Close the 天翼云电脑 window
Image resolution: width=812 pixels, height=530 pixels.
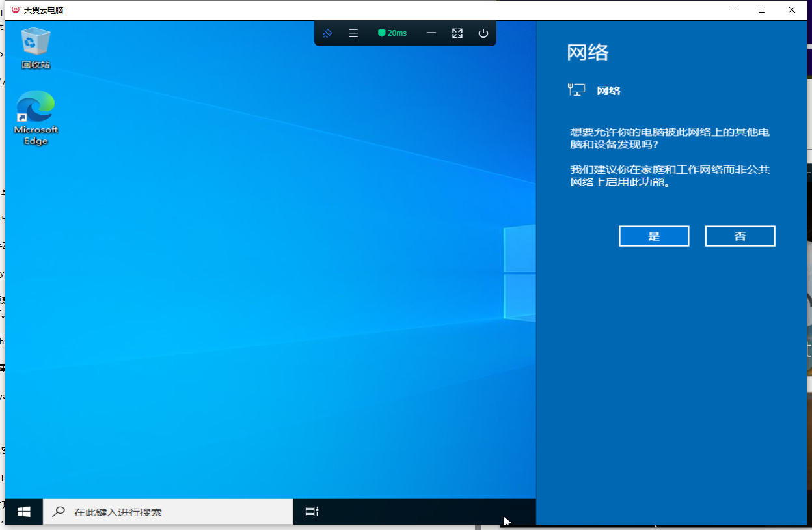[792, 10]
